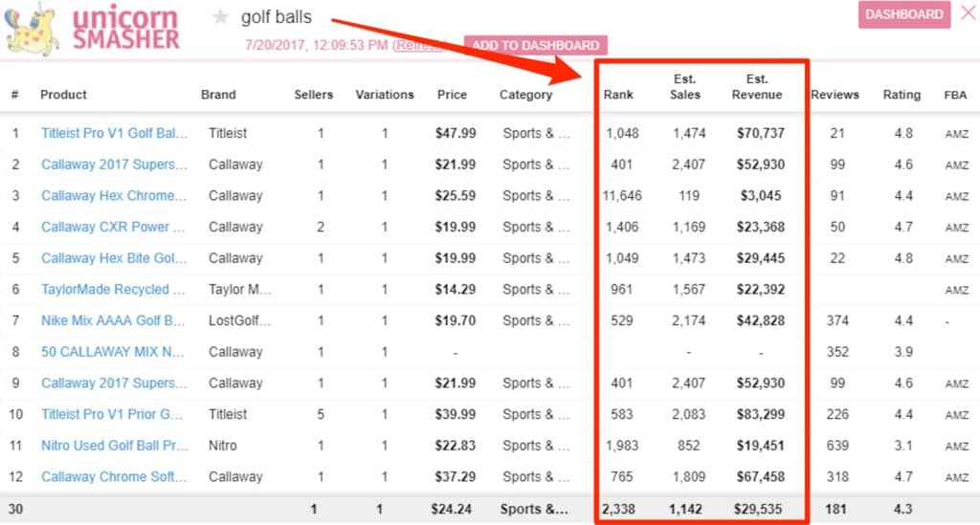
Task: Click the $14.29 price cell
Action: [x=456, y=289]
